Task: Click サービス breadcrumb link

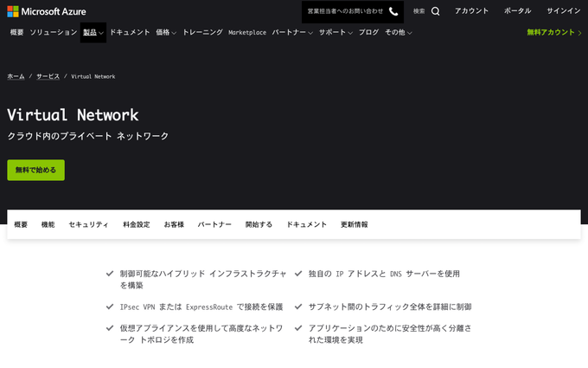Action: [x=48, y=76]
